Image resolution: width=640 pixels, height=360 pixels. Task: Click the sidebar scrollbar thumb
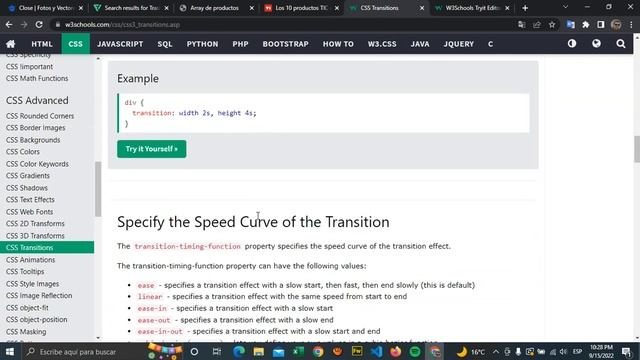pos(98,189)
